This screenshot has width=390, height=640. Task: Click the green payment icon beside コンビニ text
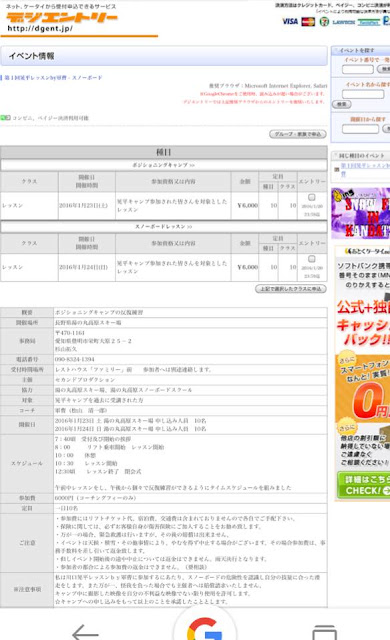click(5, 118)
